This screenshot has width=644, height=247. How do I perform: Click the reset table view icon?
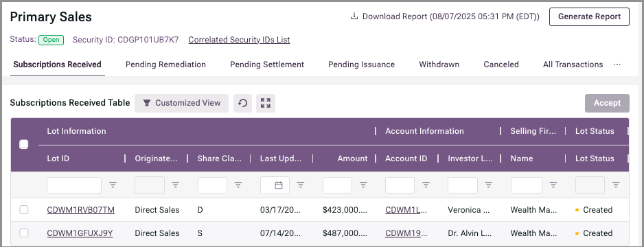[x=243, y=103]
